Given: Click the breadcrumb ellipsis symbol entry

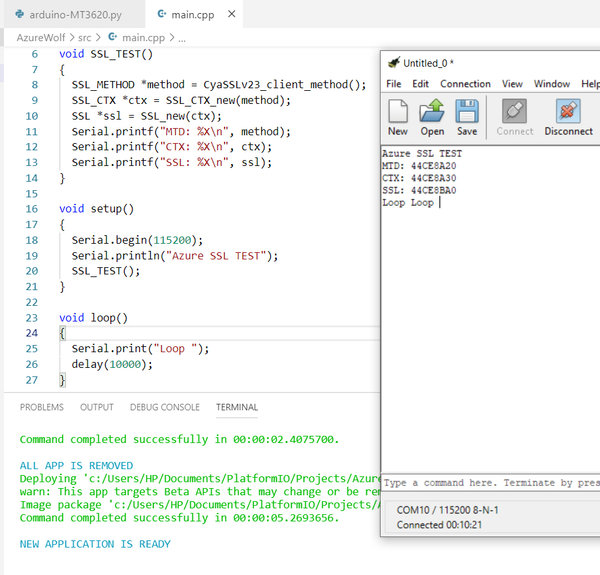Looking at the screenshot, I should tap(182, 38).
